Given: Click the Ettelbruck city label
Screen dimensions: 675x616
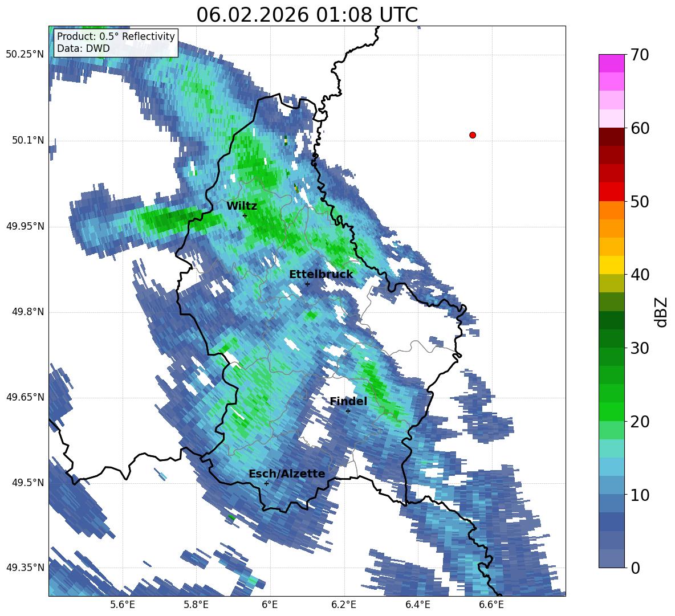Looking at the screenshot, I should (321, 275).
